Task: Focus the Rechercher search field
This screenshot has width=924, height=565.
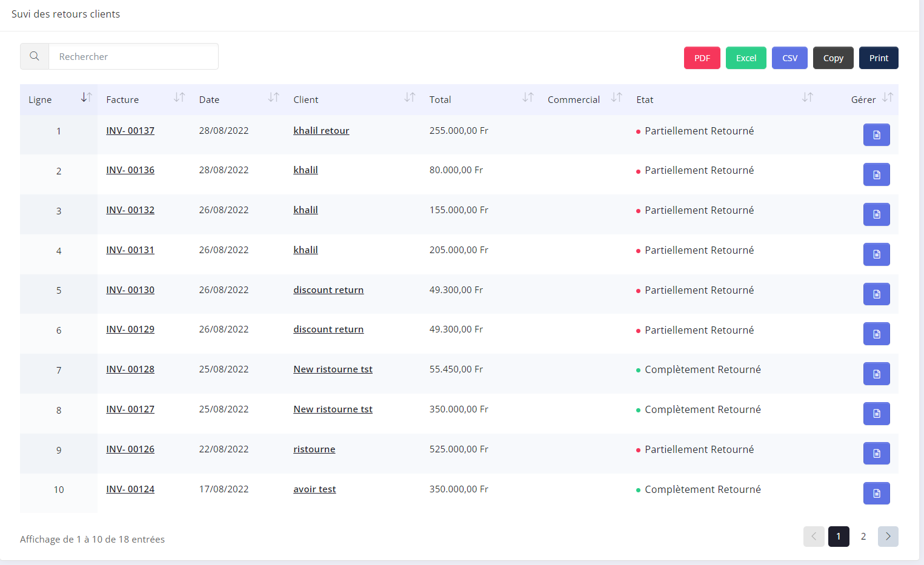Action: point(133,56)
